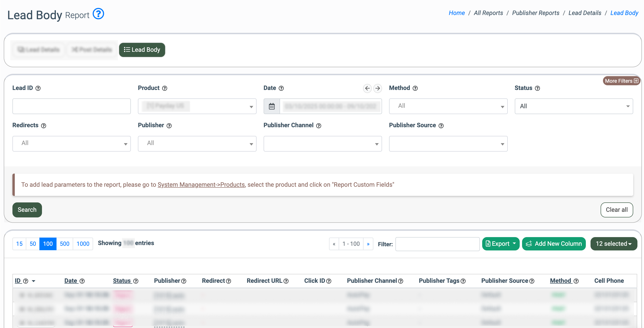644x328 pixels.
Task: Open the Status filter dropdown
Action: point(573,106)
